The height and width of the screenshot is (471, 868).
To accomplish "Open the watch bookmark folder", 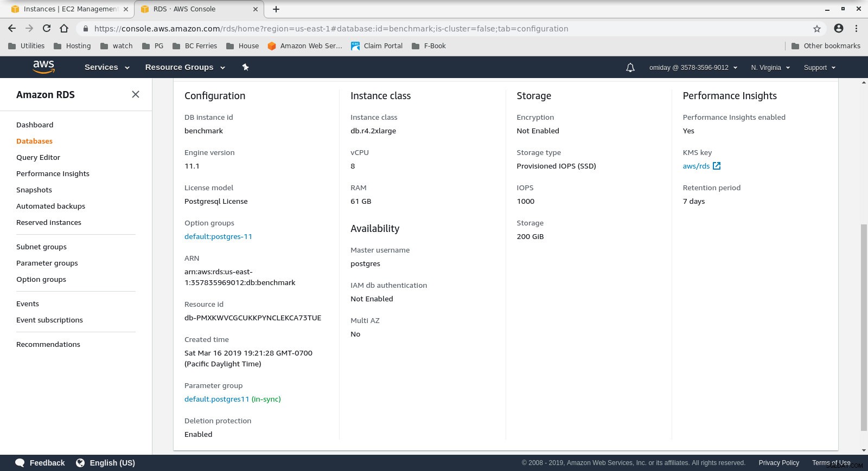I will [117, 46].
